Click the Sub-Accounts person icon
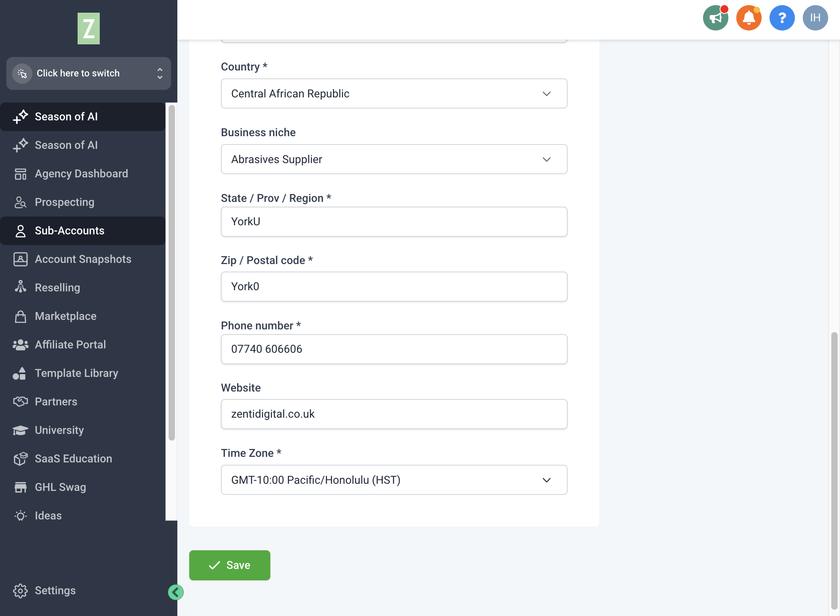Screen dimensions: 840x616 [20, 231]
